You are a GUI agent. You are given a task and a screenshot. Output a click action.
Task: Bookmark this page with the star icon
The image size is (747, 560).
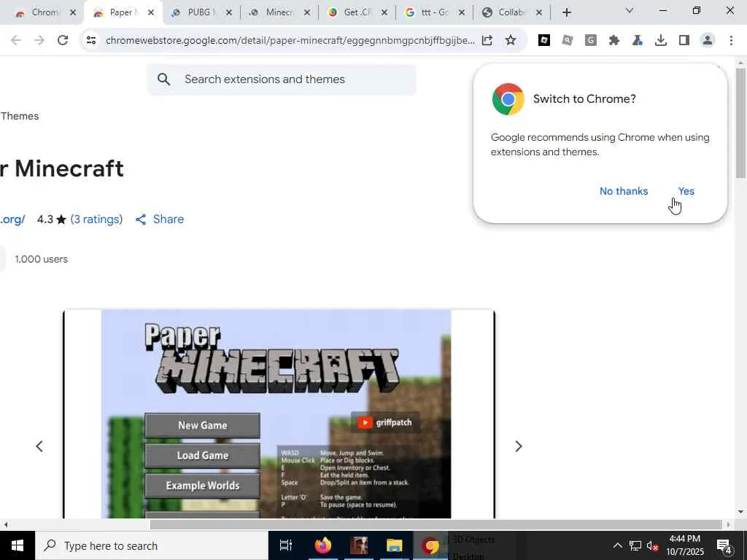click(x=511, y=41)
